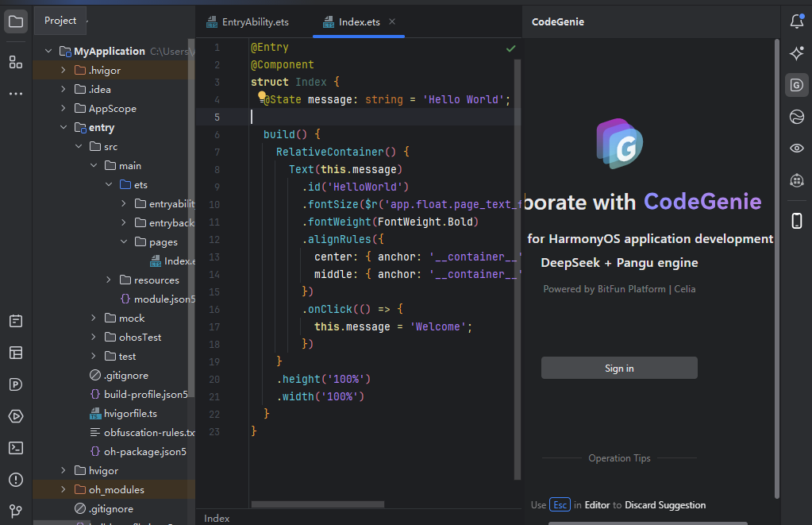
Task: Open the Terminal tool window
Action: [16, 448]
